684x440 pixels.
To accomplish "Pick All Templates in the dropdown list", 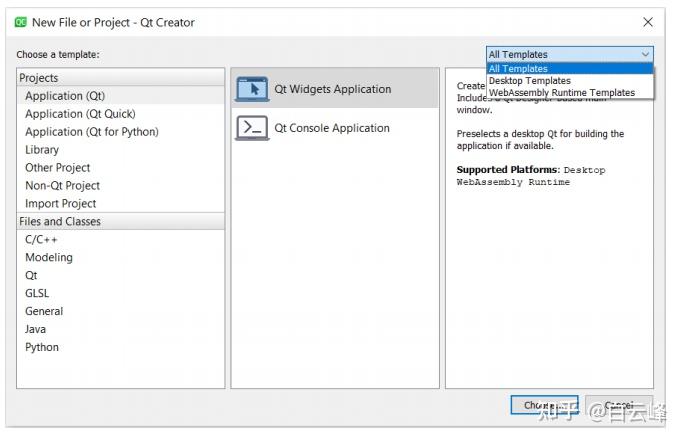I will 518,69.
